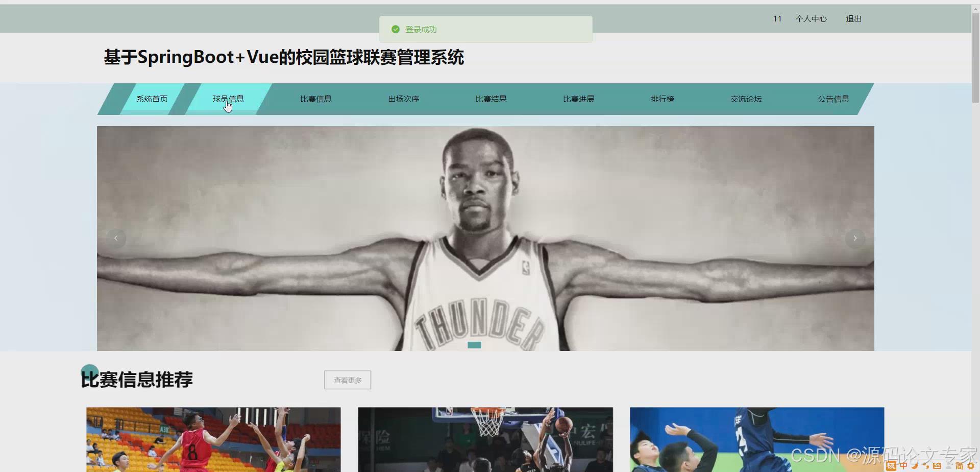Open the 比赛进展 nav tab
Image resolution: width=980 pixels, height=472 pixels.
point(578,99)
